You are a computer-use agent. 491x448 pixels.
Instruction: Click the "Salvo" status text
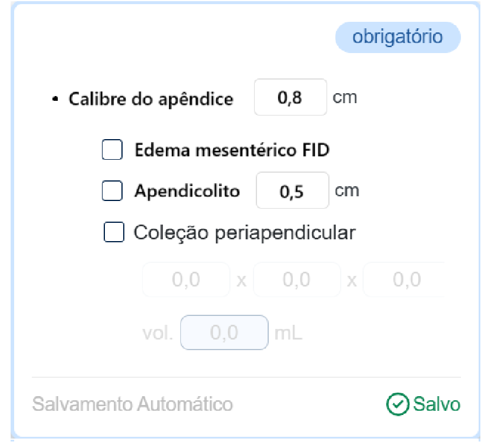437,404
